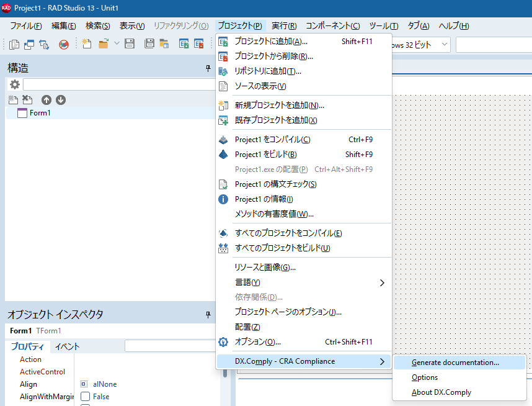Expand the 言語(V) submenu
The width and height of the screenshot is (532, 406).
tap(304, 282)
